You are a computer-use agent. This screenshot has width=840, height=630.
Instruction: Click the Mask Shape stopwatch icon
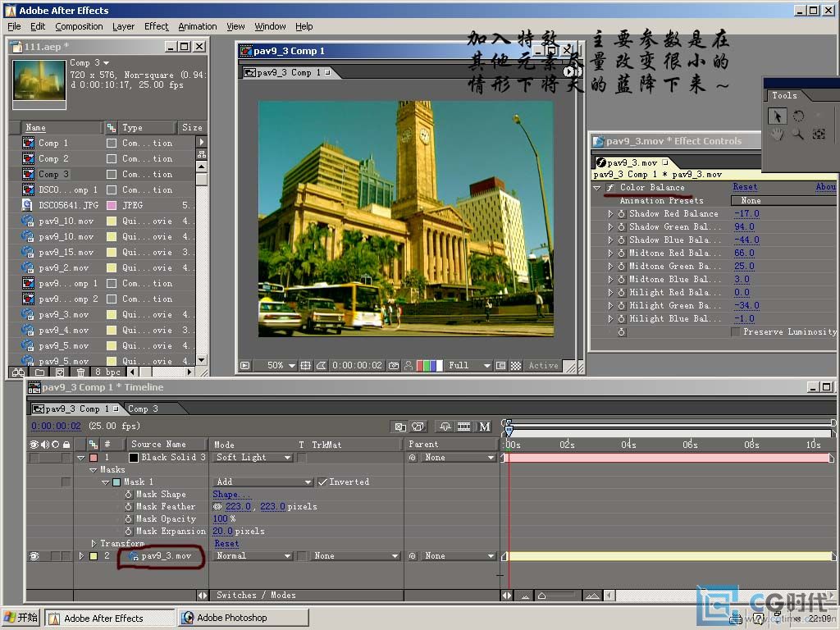coord(129,495)
